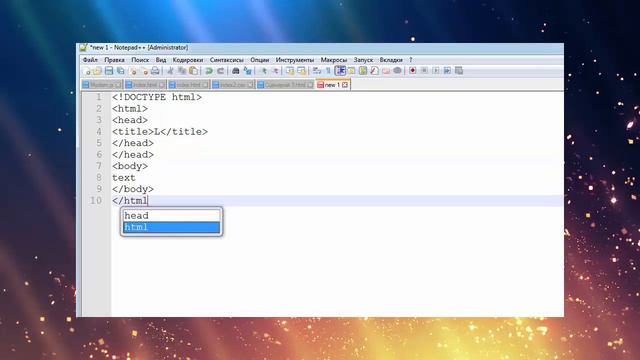Click line number 1 in the margin
The width and height of the screenshot is (640, 360).
(99, 97)
